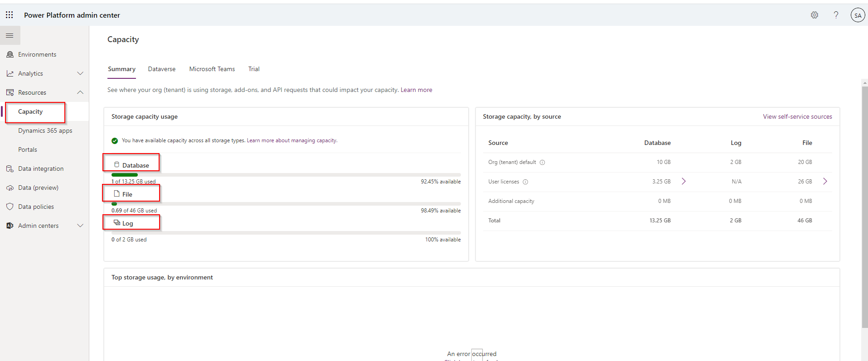Click the Environments sidebar icon
This screenshot has height=361, width=868.
click(x=10, y=54)
